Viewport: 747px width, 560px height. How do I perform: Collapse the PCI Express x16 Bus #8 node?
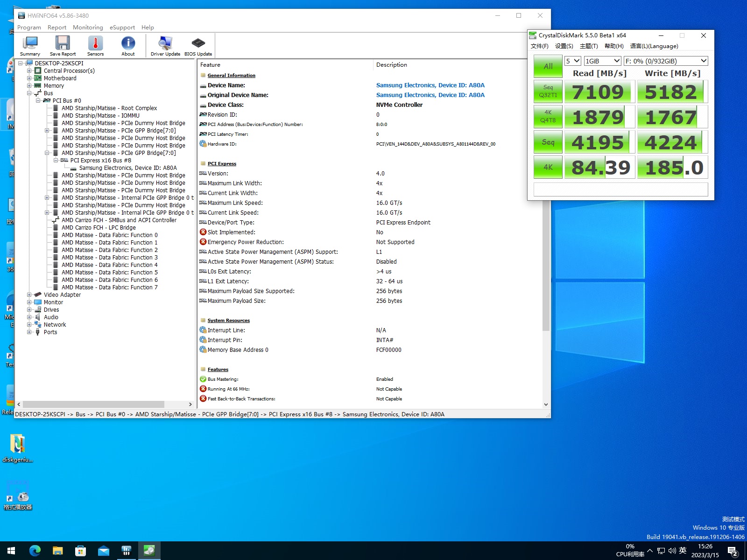click(56, 161)
